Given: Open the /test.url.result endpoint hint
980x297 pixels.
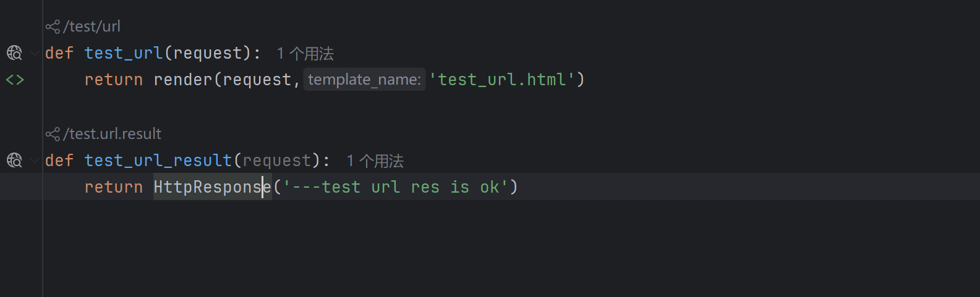Looking at the screenshot, I should [112, 134].
